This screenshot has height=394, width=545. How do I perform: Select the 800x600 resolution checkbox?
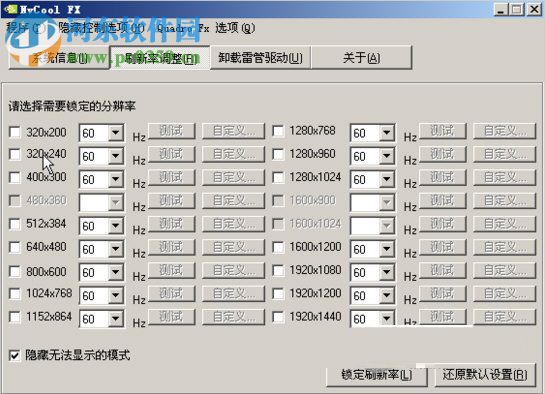click(15, 271)
